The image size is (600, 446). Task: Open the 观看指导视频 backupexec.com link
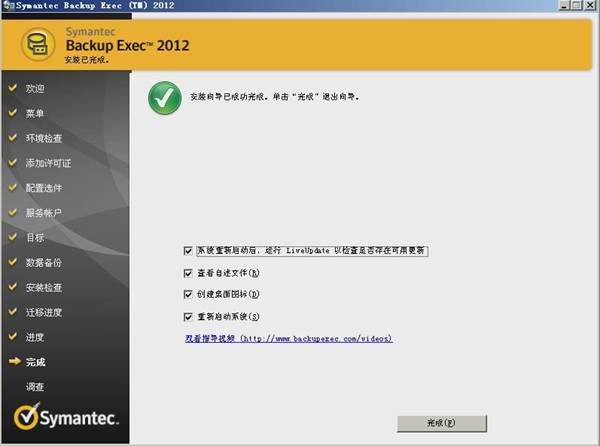[x=288, y=339]
